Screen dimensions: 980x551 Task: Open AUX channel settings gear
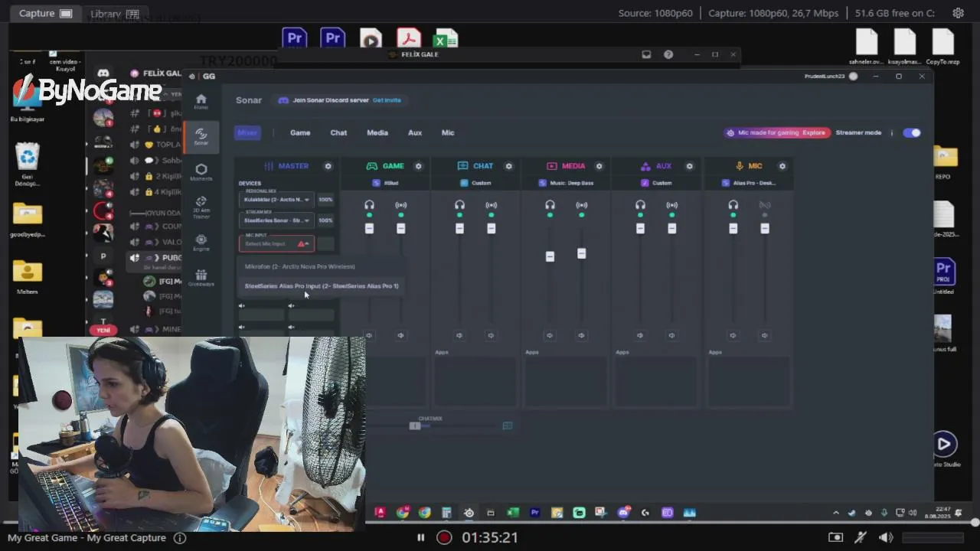689,166
